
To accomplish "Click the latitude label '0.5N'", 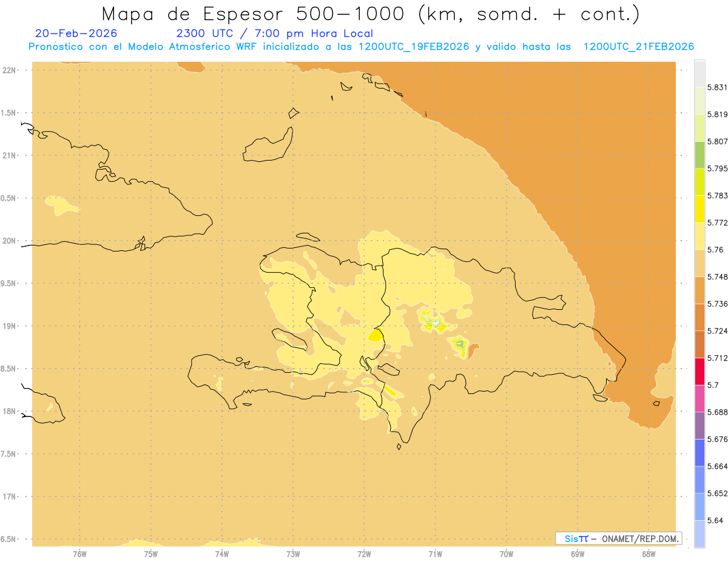I will coord(9,198).
